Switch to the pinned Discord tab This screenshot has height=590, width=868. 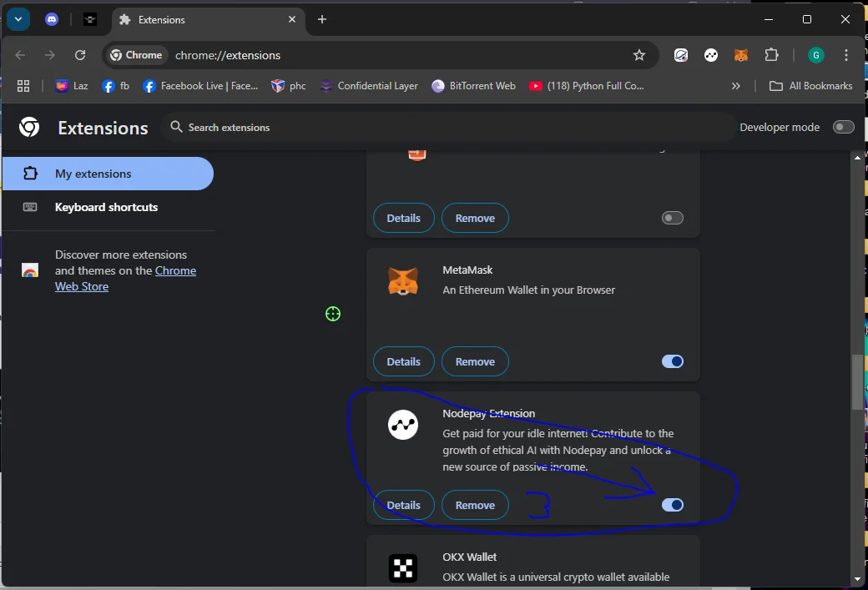click(52, 19)
